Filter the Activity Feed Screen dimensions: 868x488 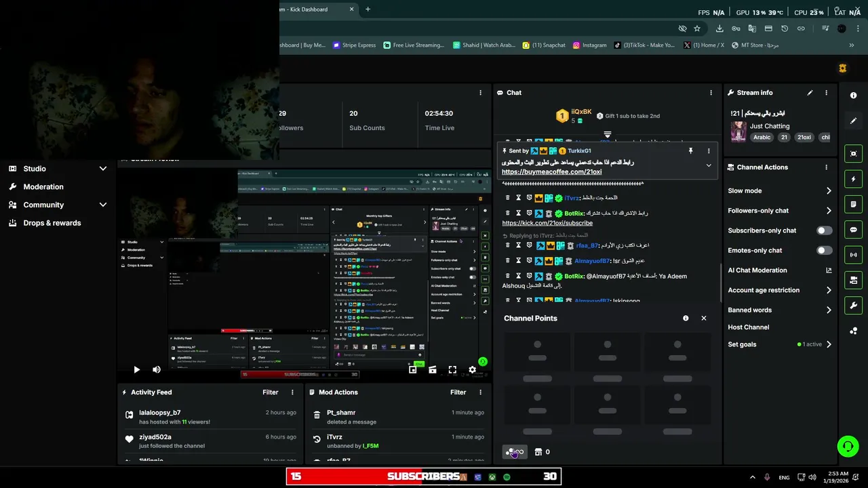click(x=271, y=392)
